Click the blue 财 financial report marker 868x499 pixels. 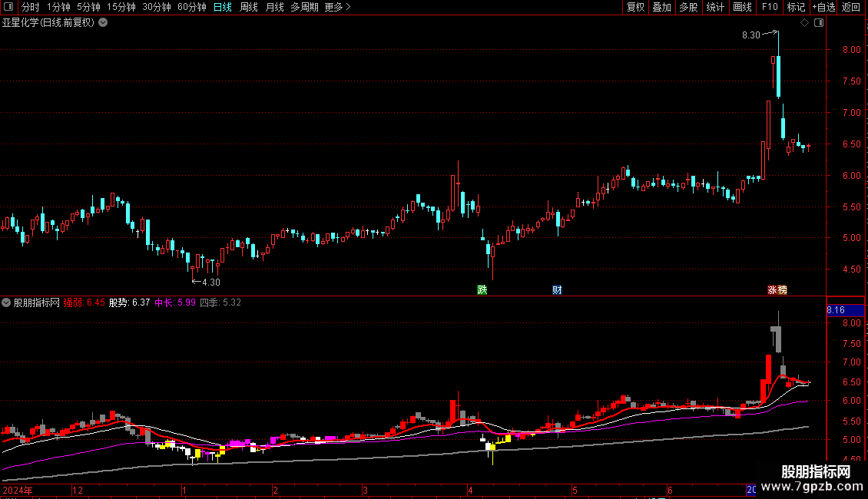(557, 290)
